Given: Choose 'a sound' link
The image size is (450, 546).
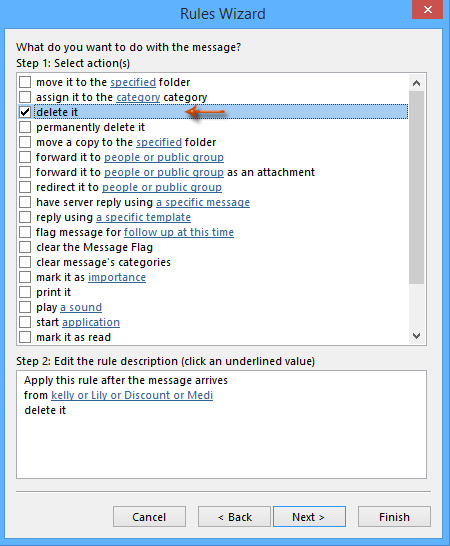Looking at the screenshot, I should tap(81, 307).
